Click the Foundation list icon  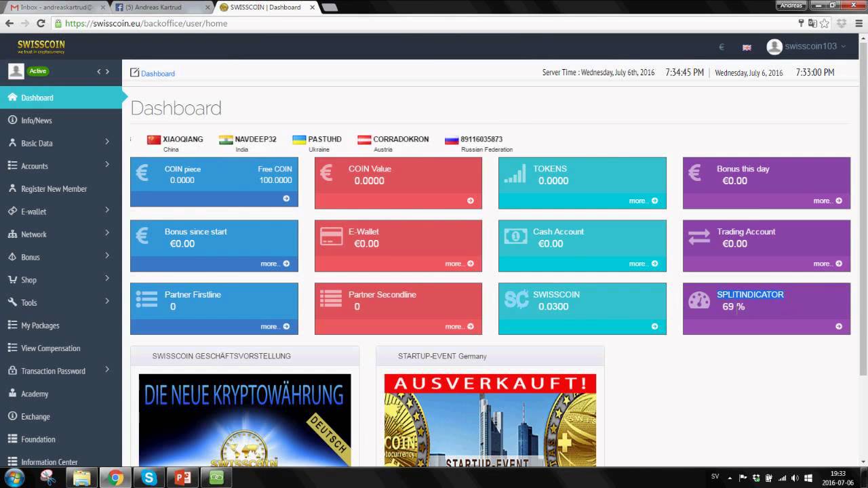(12, 439)
